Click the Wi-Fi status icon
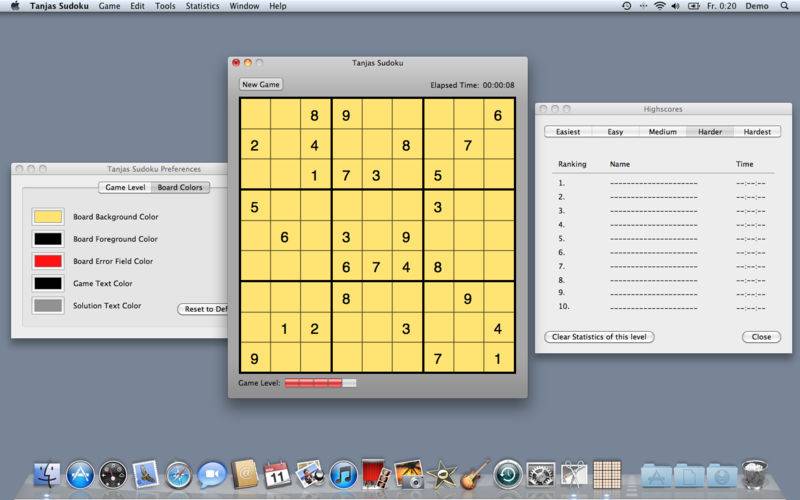 (x=660, y=6)
